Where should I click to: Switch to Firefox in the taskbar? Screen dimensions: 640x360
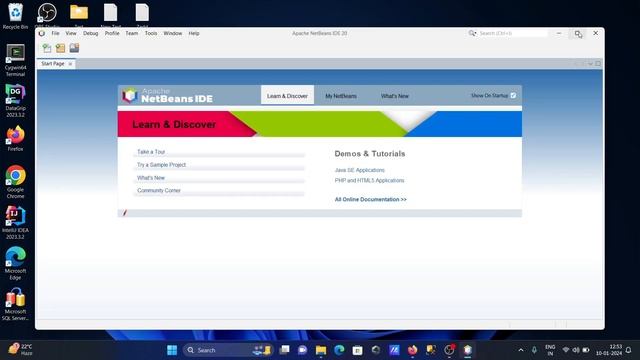point(413,350)
